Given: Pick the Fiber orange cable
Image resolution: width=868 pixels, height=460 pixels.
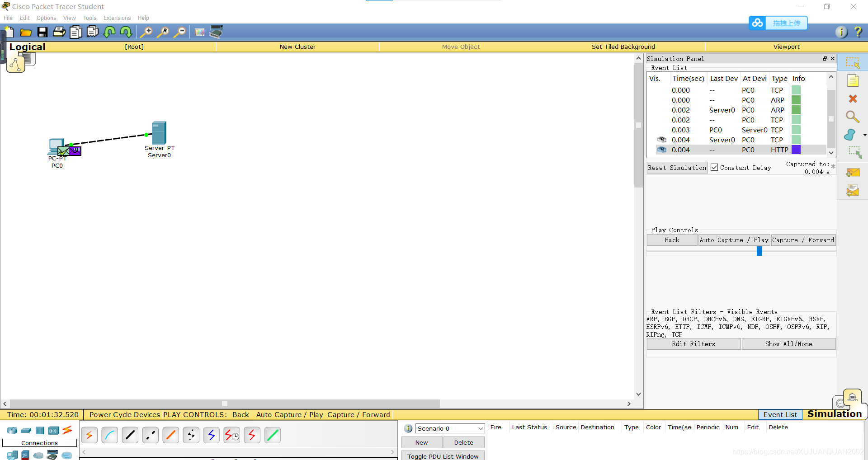Looking at the screenshot, I should (171, 435).
